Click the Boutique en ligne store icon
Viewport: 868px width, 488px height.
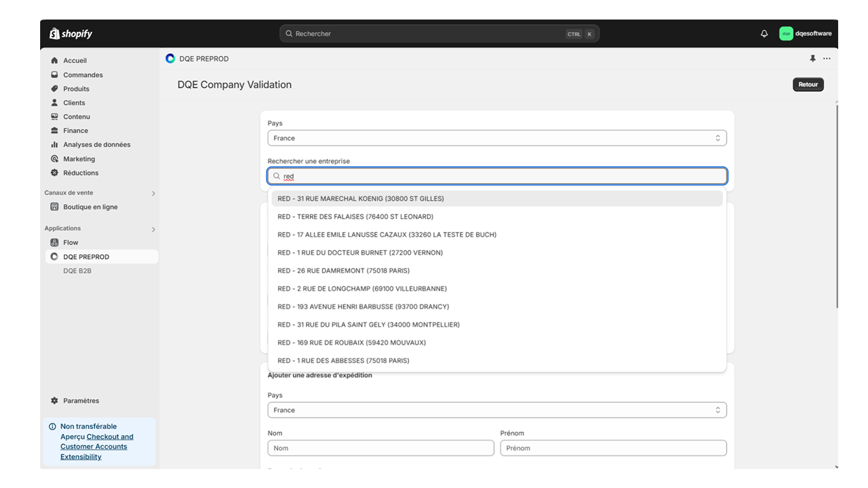click(x=54, y=207)
